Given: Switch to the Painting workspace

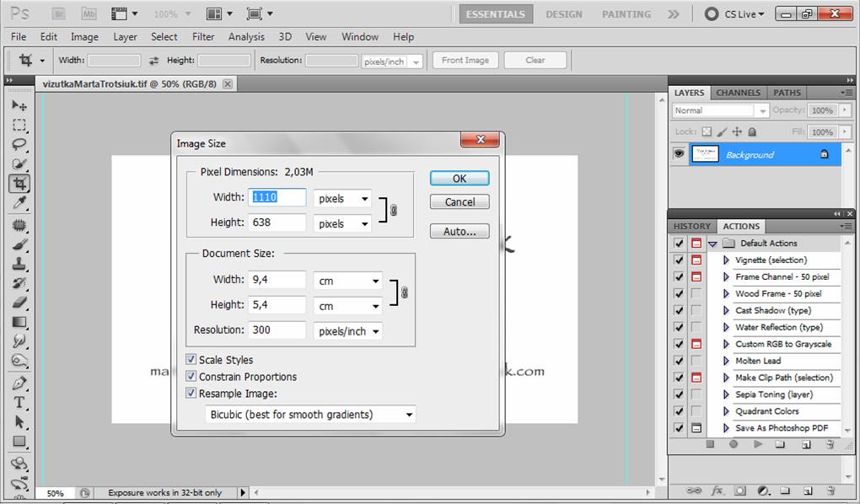Looking at the screenshot, I should 626,14.
